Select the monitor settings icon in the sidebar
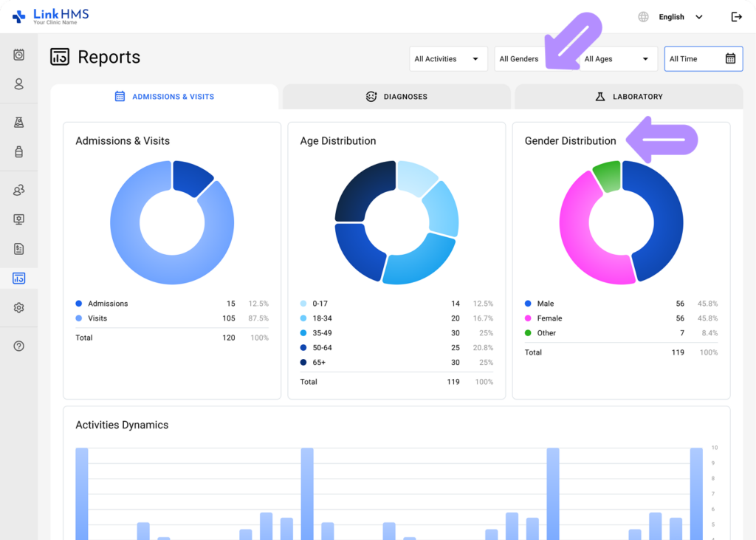The image size is (756, 540). 18,219
